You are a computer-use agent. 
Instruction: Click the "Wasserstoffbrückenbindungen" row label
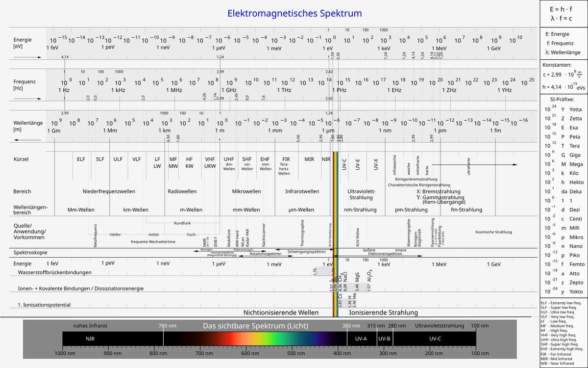tap(55, 272)
